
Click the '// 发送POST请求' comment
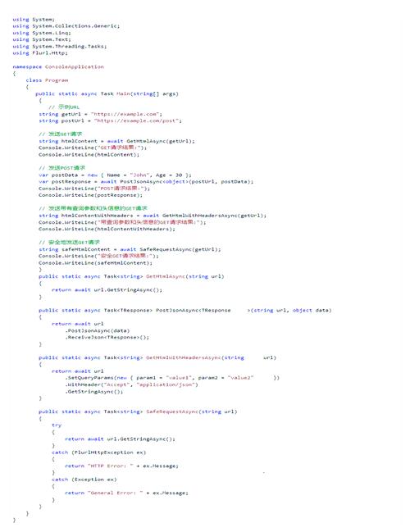[x=61, y=168]
